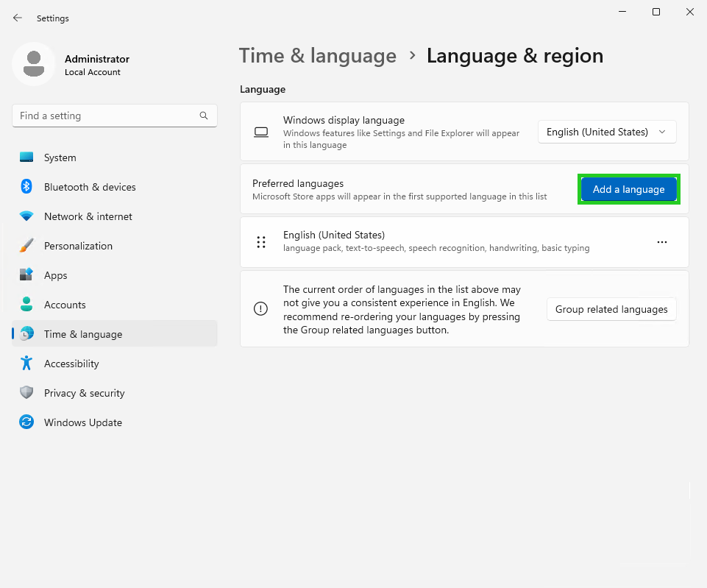
Task: Open Network & internet settings
Action: click(88, 216)
